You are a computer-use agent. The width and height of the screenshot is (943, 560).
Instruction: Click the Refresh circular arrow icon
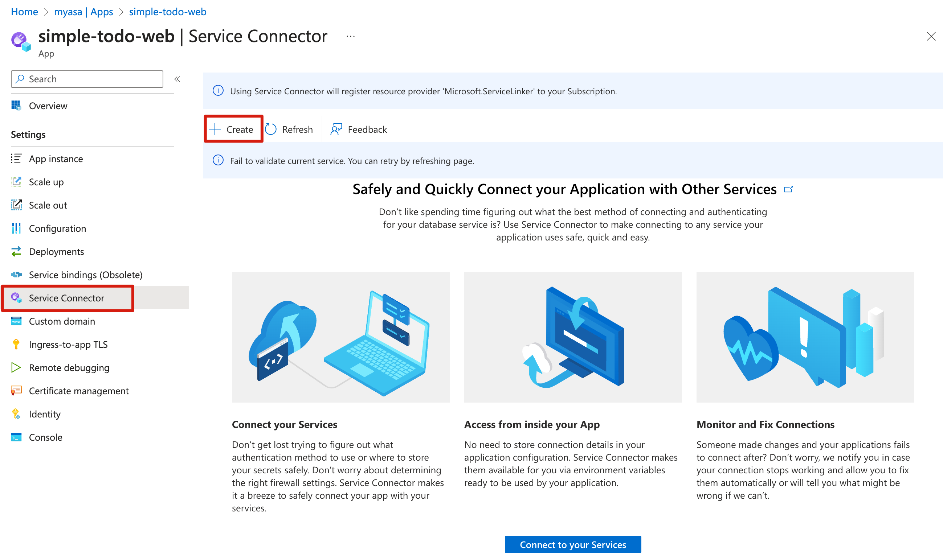coord(271,129)
